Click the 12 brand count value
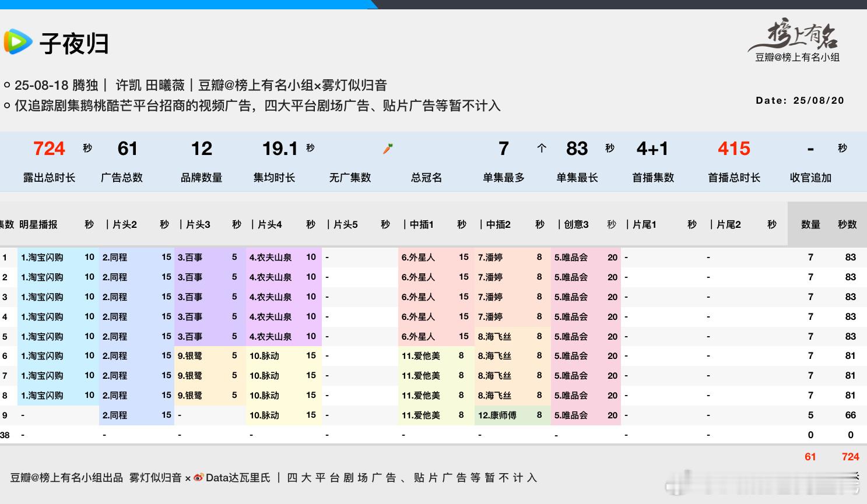867x504 pixels. (x=202, y=149)
